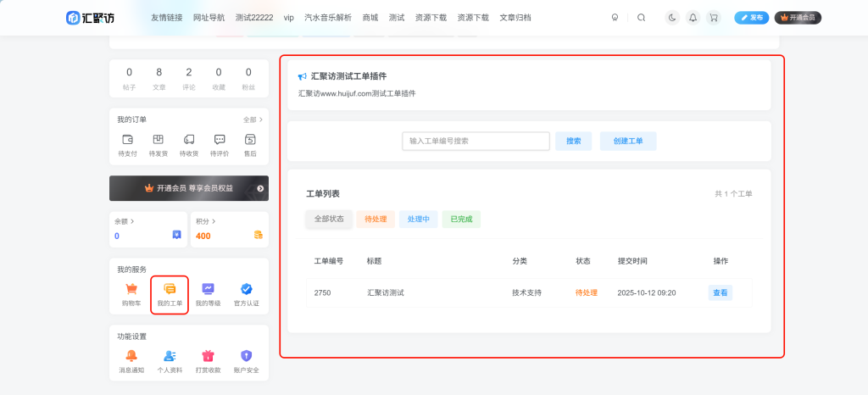The height and width of the screenshot is (395, 868).
Task: Open 我的等级 level icon
Action: point(208,293)
